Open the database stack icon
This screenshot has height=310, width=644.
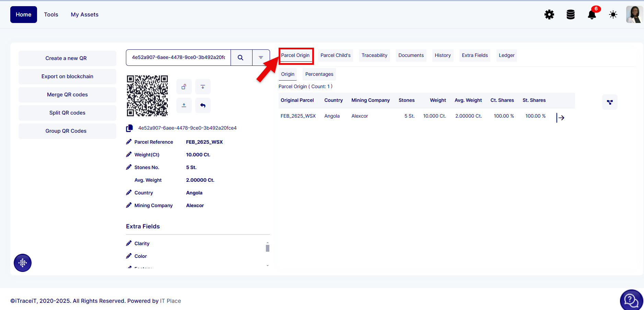click(x=570, y=15)
